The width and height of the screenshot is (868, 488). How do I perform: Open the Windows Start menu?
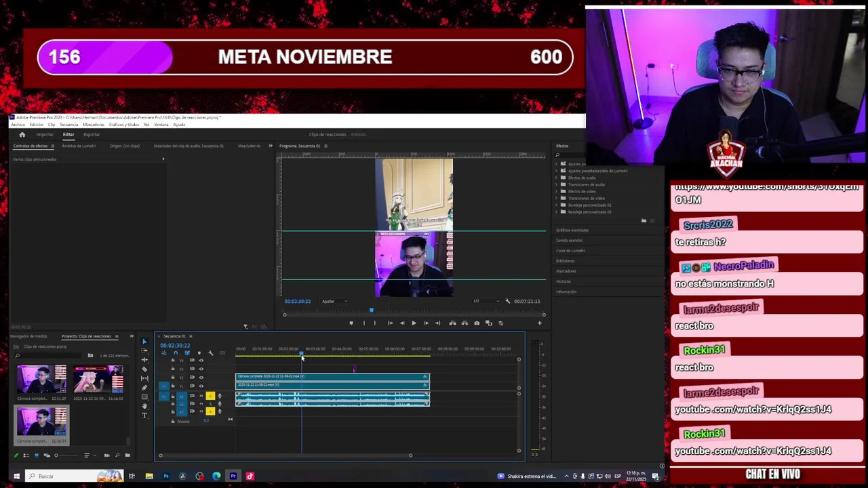coord(16,476)
